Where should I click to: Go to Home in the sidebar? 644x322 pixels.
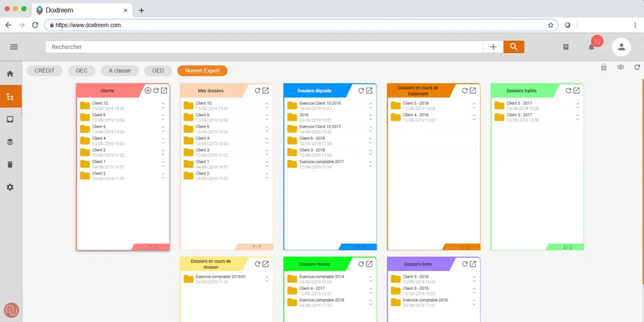click(10, 74)
